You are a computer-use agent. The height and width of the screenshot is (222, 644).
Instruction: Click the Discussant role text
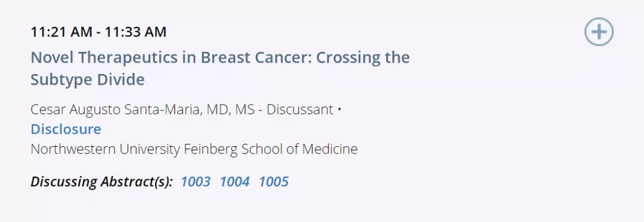(x=300, y=110)
